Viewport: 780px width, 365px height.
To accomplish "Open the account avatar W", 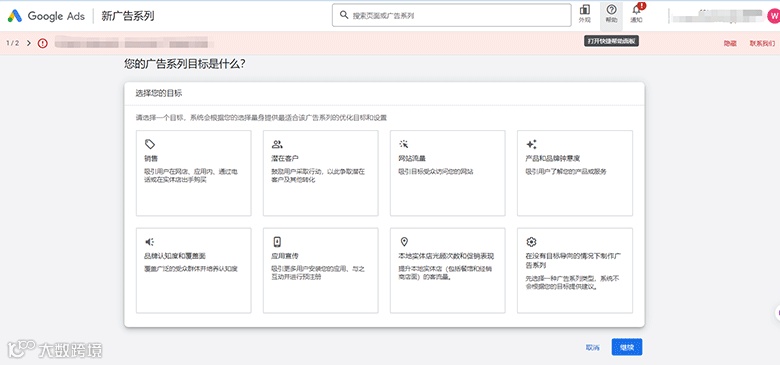I will 774,16.
